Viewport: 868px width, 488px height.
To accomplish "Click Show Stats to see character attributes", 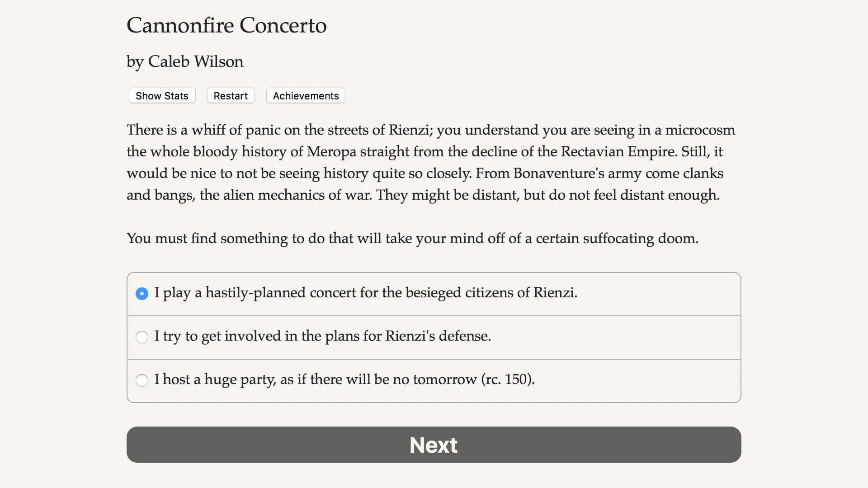I will point(161,95).
